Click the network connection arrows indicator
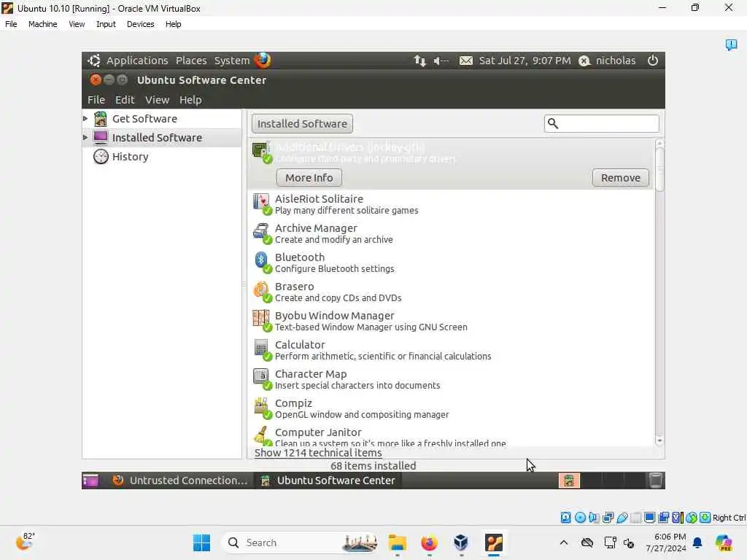 [419, 61]
